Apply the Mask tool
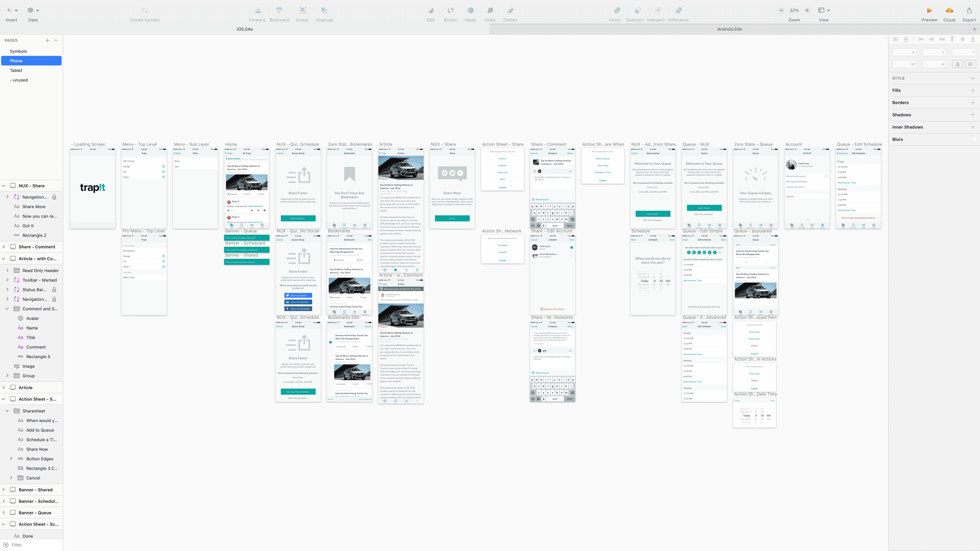Image resolution: width=980 pixels, height=551 pixels. point(471,10)
